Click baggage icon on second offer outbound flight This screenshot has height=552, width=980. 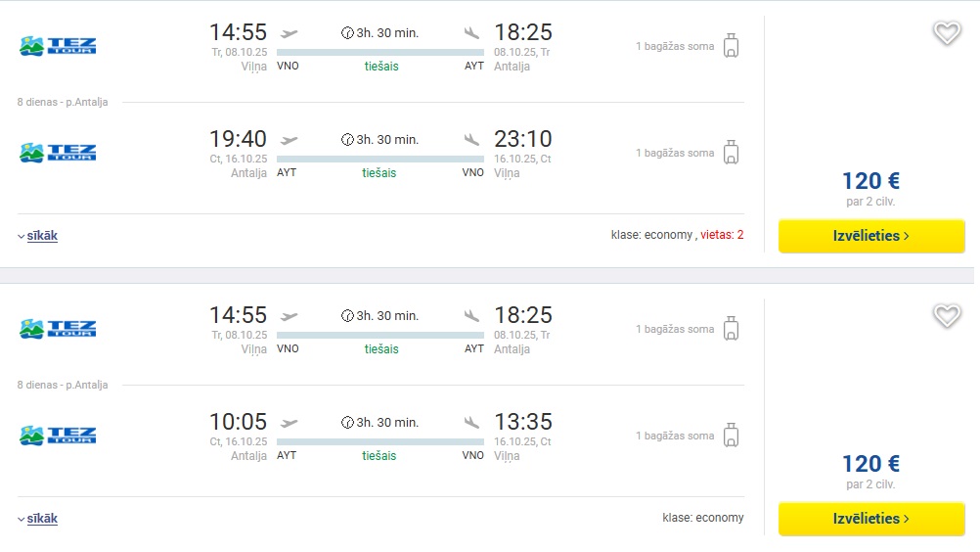point(731,329)
